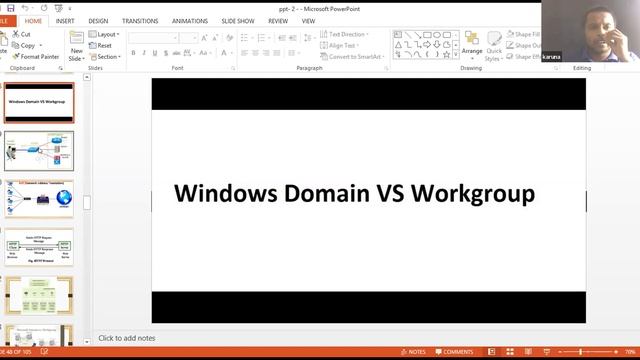
Task: Select the star shape in gallery
Action: coord(447,54)
